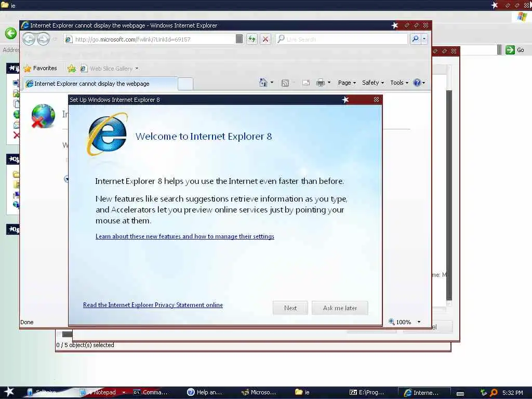Switch to the Microsoft taskbar button
The width and height of the screenshot is (532, 399).
click(259, 392)
